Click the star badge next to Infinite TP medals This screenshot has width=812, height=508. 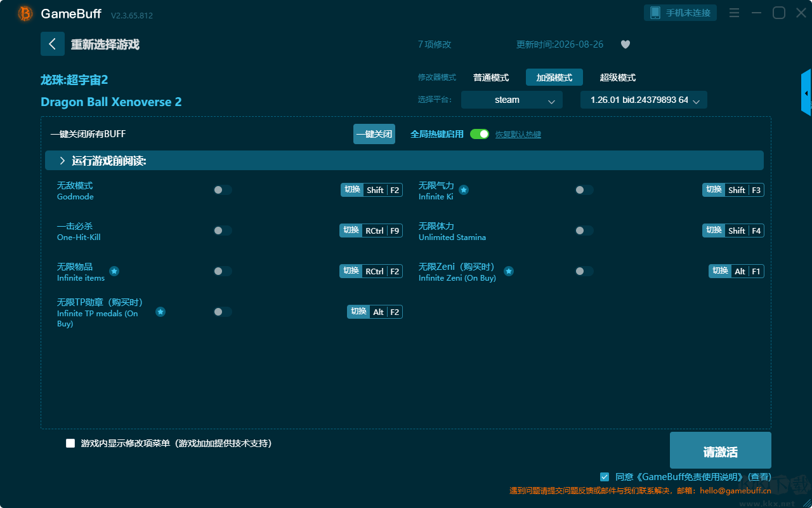(x=160, y=312)
